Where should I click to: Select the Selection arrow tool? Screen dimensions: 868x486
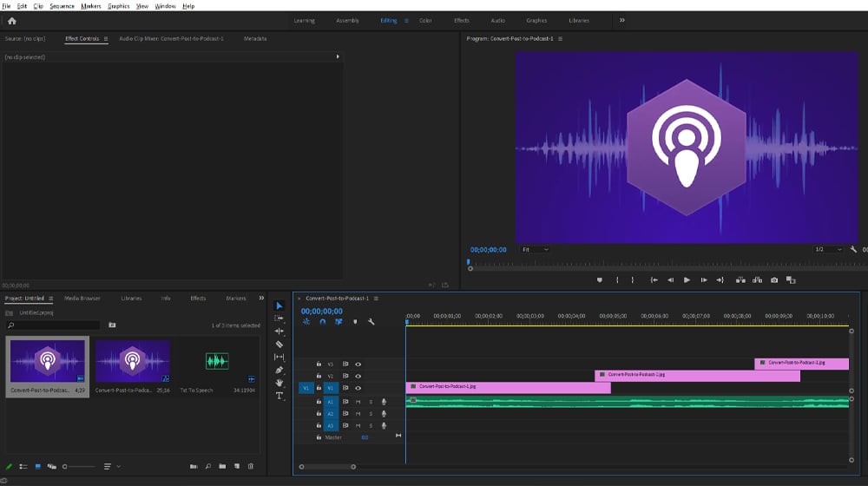(279, 305)
